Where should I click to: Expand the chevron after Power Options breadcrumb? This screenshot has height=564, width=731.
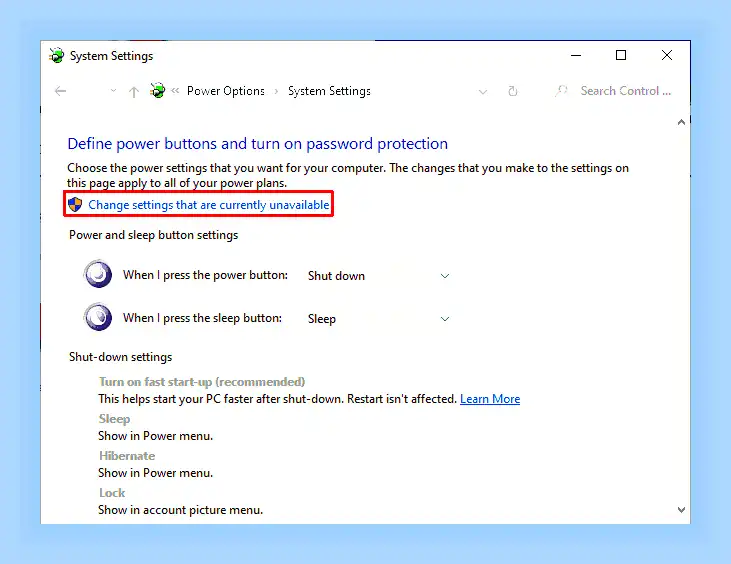(x=276, y=91)
